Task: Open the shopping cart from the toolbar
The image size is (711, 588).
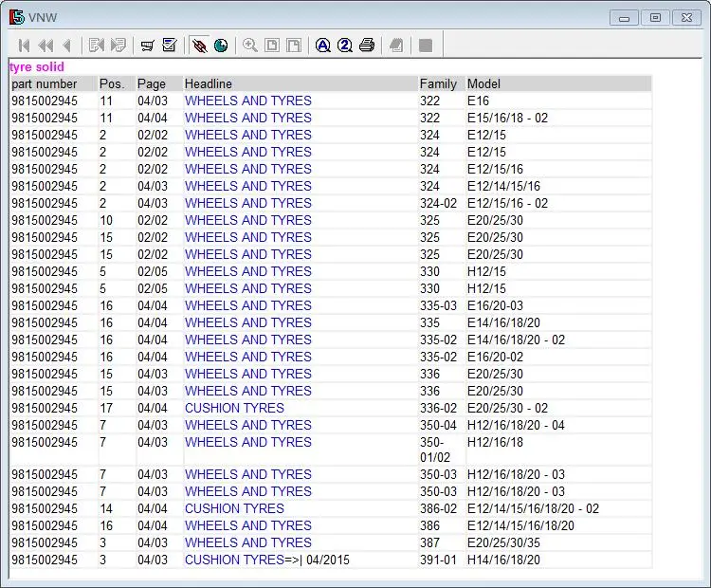Action: (147, 46)
